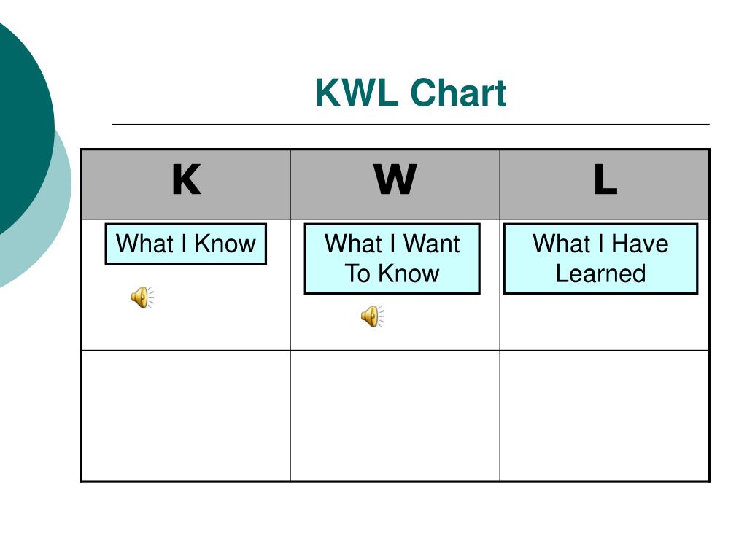Select the 'What I Have Learned' box

click(x=601, y=259)
